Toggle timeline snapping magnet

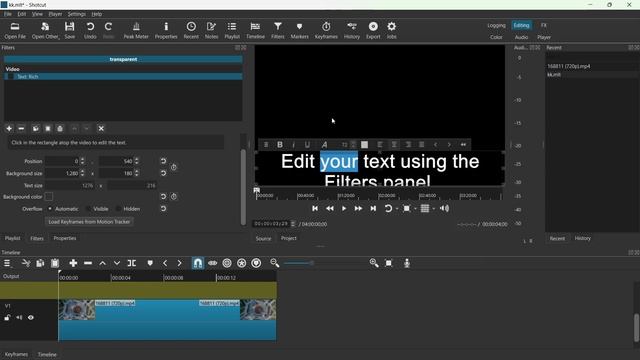point(198,263)
